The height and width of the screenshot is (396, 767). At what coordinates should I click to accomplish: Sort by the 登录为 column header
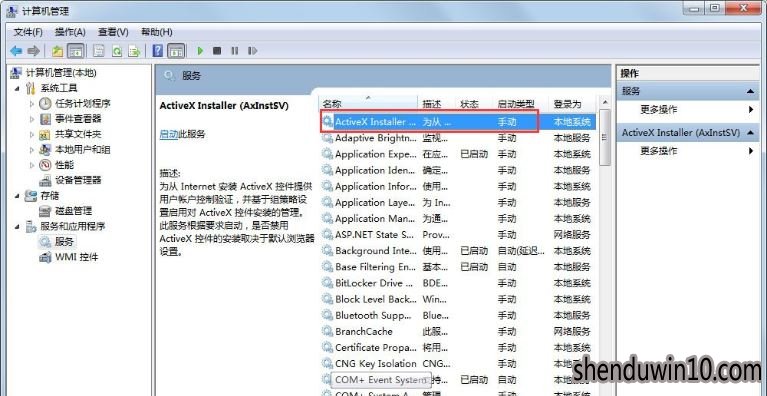573,104
